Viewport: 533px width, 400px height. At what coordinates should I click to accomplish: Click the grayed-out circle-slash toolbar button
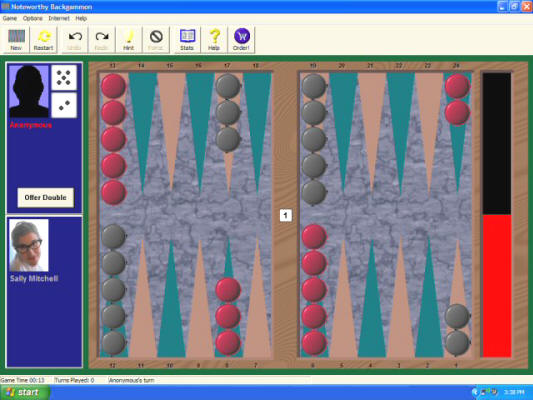(x=156, y=40)
